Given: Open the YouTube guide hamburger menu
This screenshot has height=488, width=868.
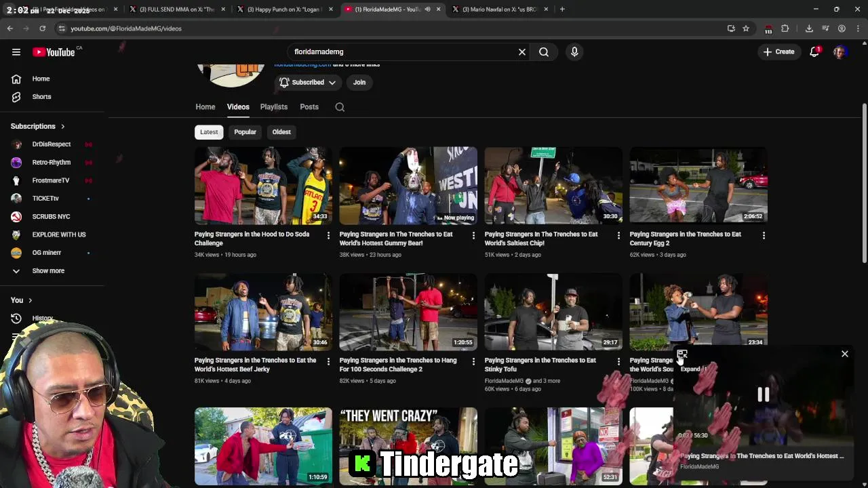Looking at the screenshot, I should 16,52.
